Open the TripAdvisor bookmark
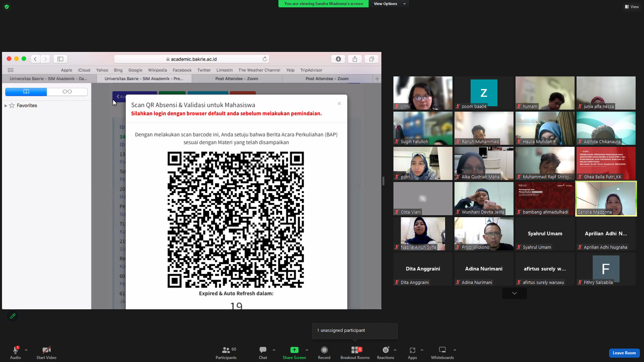The height and width of the screenshot is (362, 644). click(311, 70)
